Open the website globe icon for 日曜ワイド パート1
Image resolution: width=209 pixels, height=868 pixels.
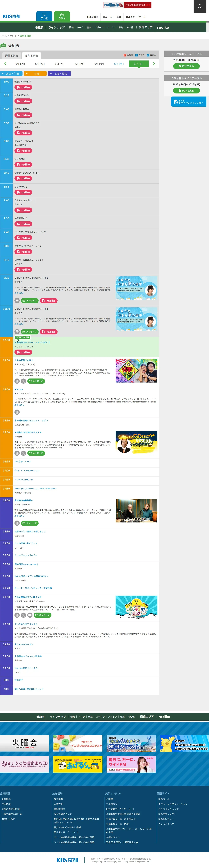[17, 300]
